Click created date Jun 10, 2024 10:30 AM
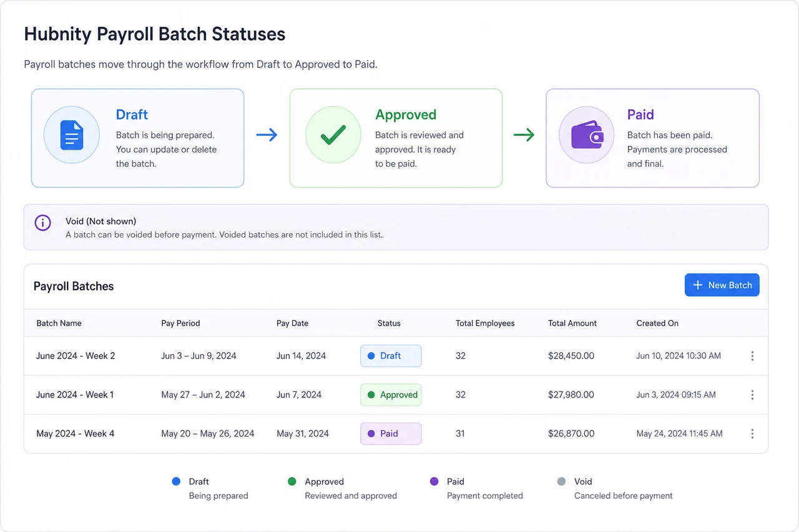The width and height of the screenshot is (799, 532). (679, 356)
